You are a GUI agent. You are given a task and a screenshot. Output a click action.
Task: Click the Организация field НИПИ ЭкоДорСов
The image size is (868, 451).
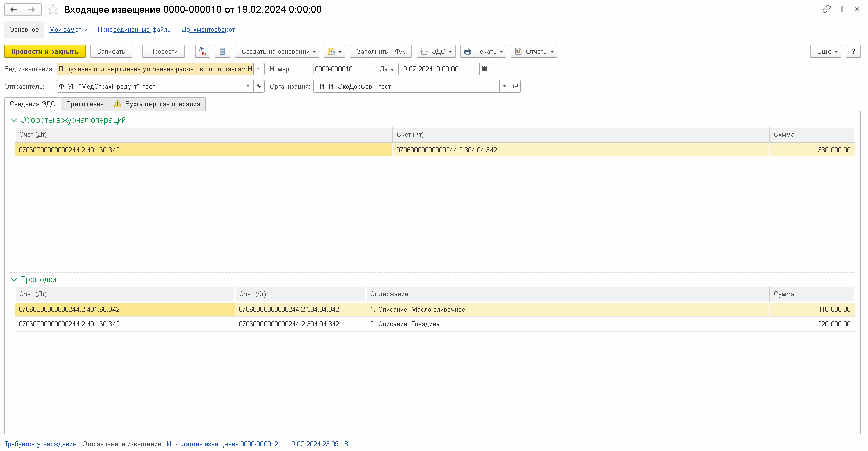[x=406, y=86]
